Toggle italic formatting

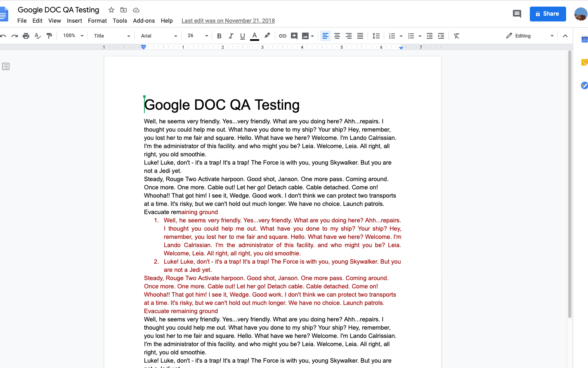click(231, 36)
